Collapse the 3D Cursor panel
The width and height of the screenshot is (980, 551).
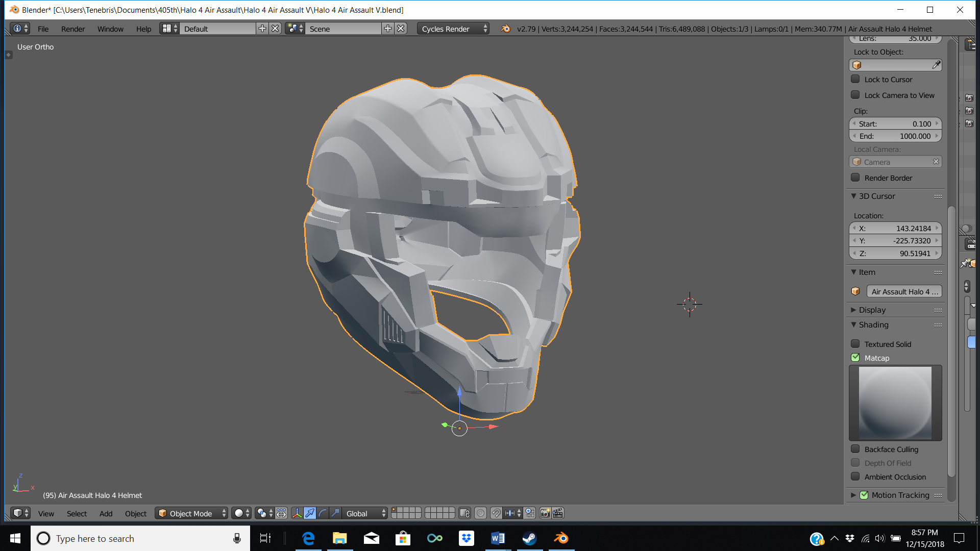coord(853,196)
